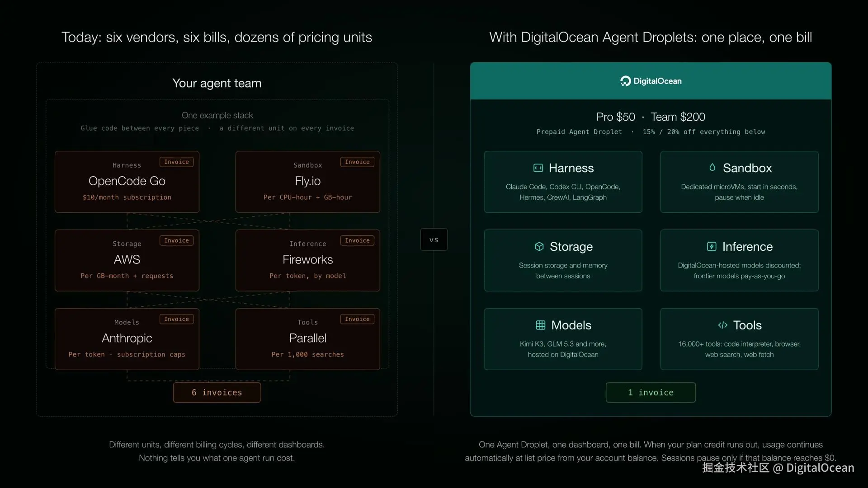Click the Inference lightning icon
This screenshot has height=488, width=868.
[x=712, y=247]
